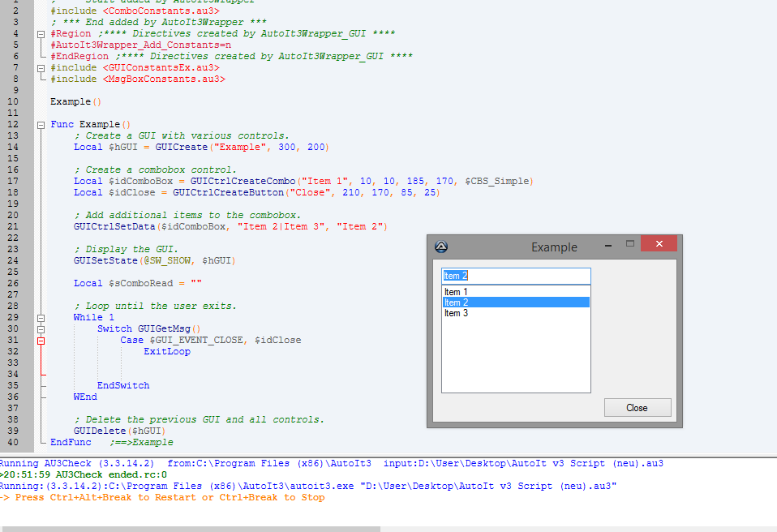The image size is (777, 532).
Task: Click the AutoIt icon in Example titlebar
Action: pos(441,247)
